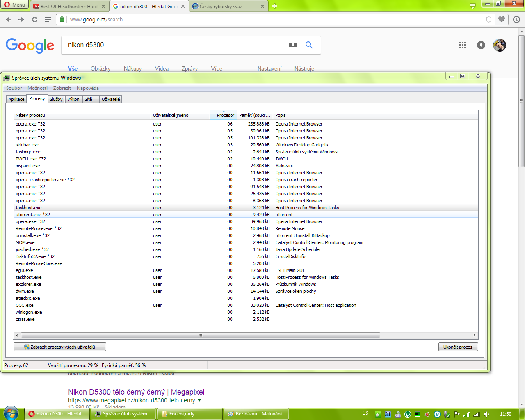Click the Google logo
The width and height of the screenshot is (525, 420).
pos(30,46)
